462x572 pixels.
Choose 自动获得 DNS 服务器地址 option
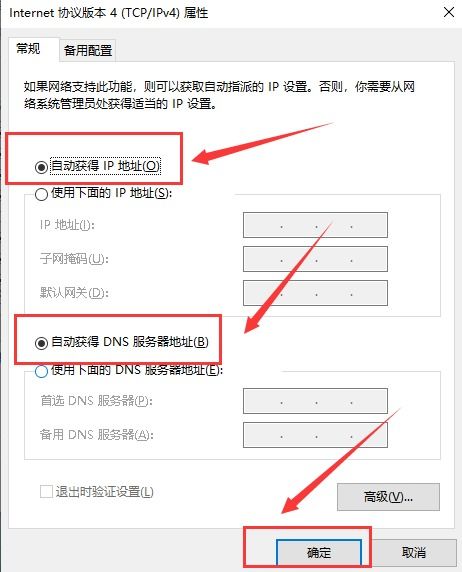point(41,343)
